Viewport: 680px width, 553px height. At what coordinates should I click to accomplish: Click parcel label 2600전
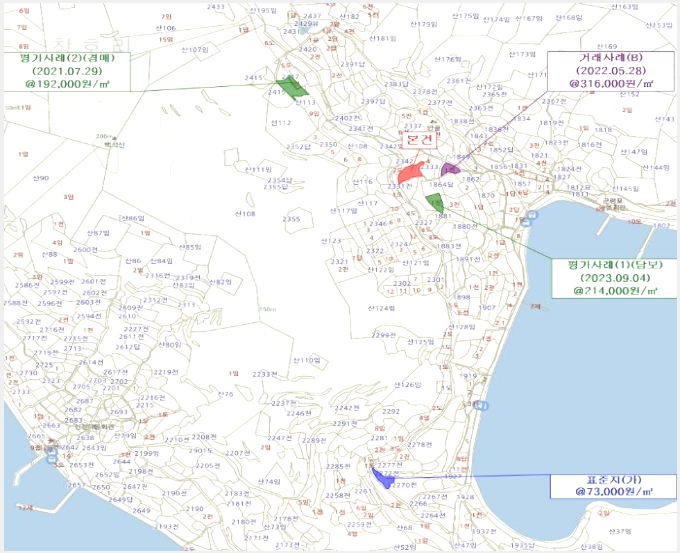pos(85,249)
